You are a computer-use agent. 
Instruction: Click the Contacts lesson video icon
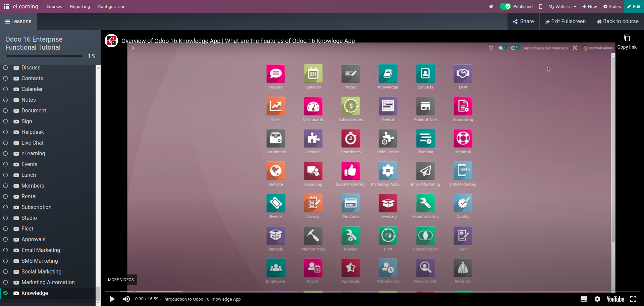16,79
